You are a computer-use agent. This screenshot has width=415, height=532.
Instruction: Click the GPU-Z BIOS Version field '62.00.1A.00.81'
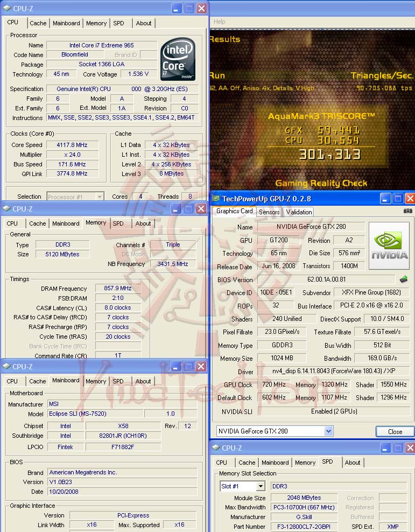point(326,279)
